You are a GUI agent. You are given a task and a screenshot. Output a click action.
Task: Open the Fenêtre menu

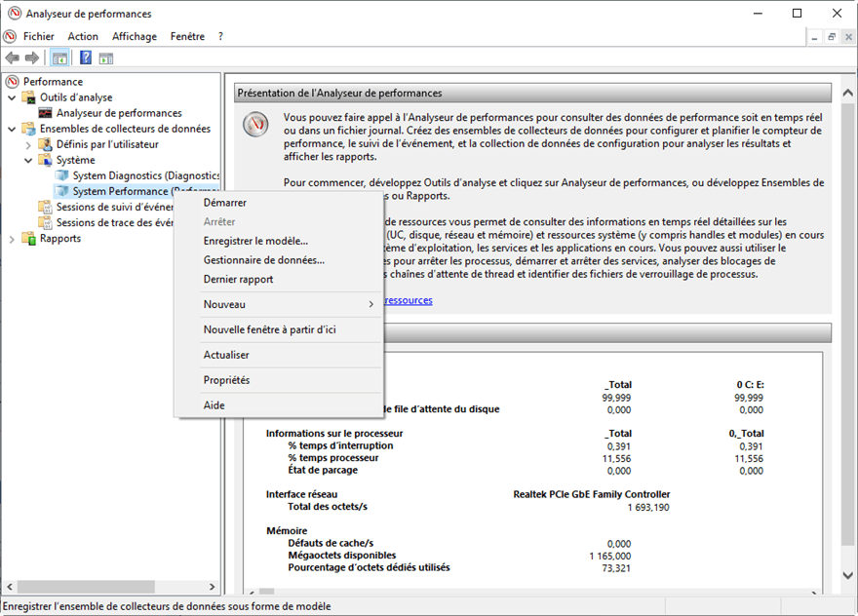click(x=187, y=37)
